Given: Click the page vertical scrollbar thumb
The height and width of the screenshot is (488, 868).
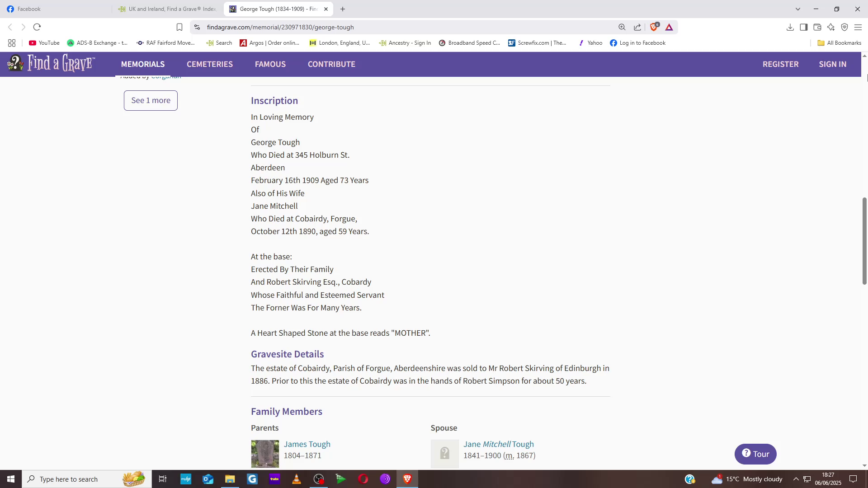Looking at the screenshot, I should click(x=864, y=240).
